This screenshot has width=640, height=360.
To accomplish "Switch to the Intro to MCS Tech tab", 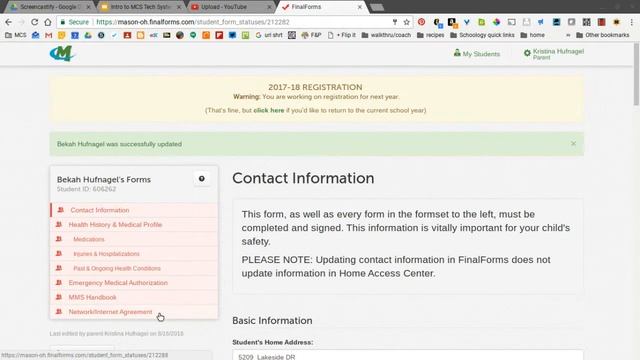I will click(141, 7).
